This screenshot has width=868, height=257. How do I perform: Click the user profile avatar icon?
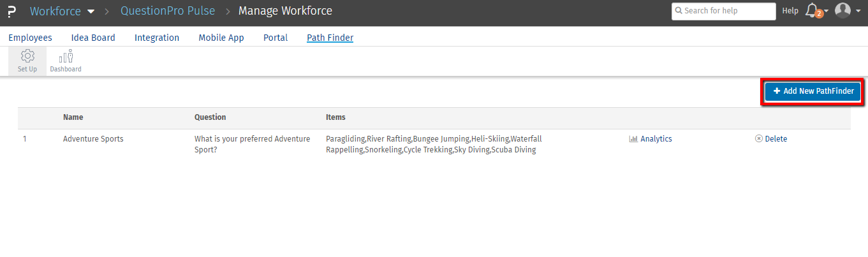[842, 11]
